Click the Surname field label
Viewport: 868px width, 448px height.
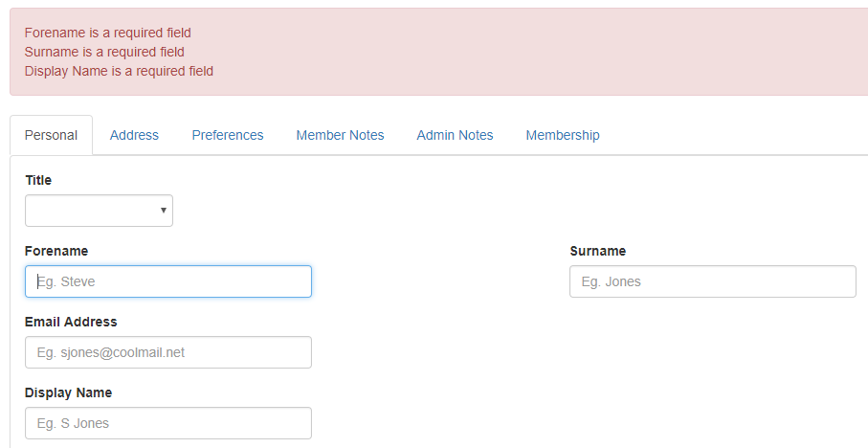[598, 251]
